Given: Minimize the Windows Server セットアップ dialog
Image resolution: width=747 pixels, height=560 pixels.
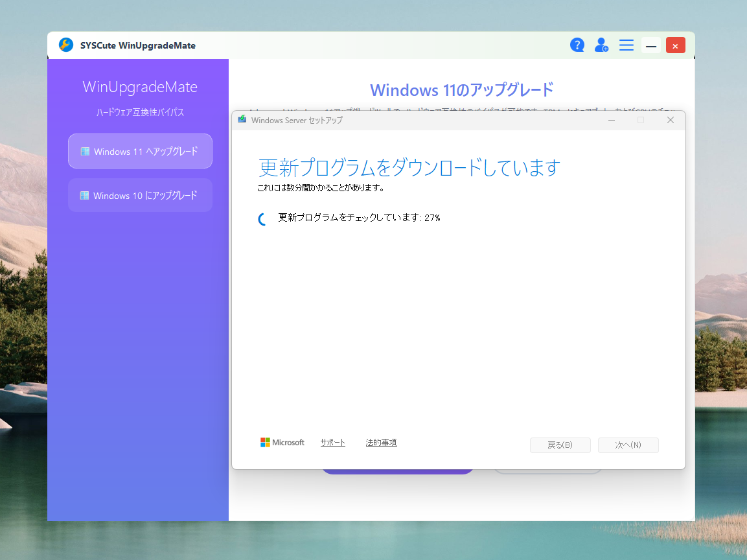Looking at the screenshot, I should (611, 120).
